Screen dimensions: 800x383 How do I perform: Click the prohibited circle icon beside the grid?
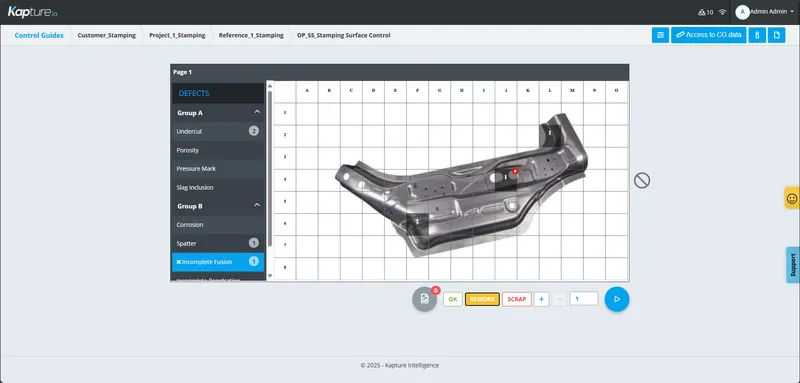(642, 180)
